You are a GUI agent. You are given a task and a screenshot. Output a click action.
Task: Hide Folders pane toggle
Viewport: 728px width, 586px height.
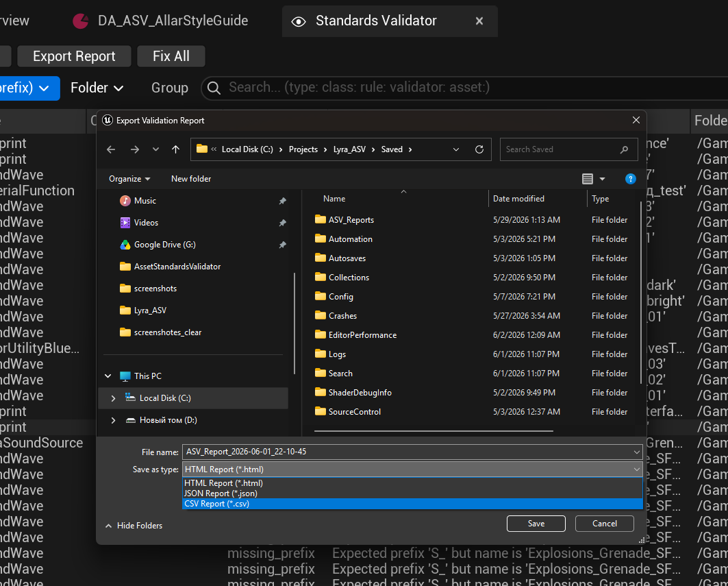pyautogui.click(x=134, y=526)
